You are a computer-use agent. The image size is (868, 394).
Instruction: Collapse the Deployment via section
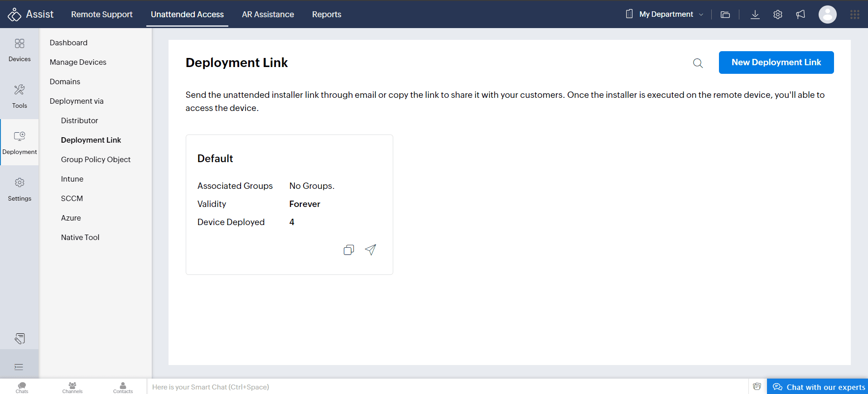point(77,101)
